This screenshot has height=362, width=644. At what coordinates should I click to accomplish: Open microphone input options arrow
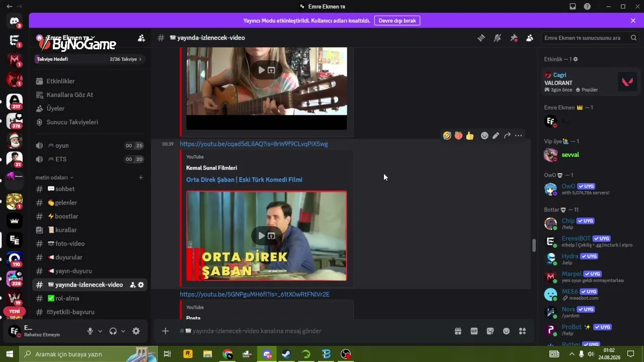pyautogui.click(x=100, y=331)
